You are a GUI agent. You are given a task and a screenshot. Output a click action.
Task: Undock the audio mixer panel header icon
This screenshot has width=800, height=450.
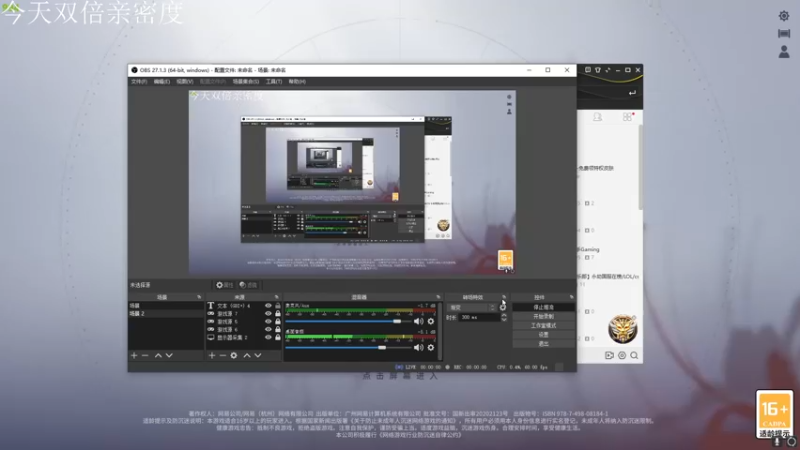click(x=438, y=297)
